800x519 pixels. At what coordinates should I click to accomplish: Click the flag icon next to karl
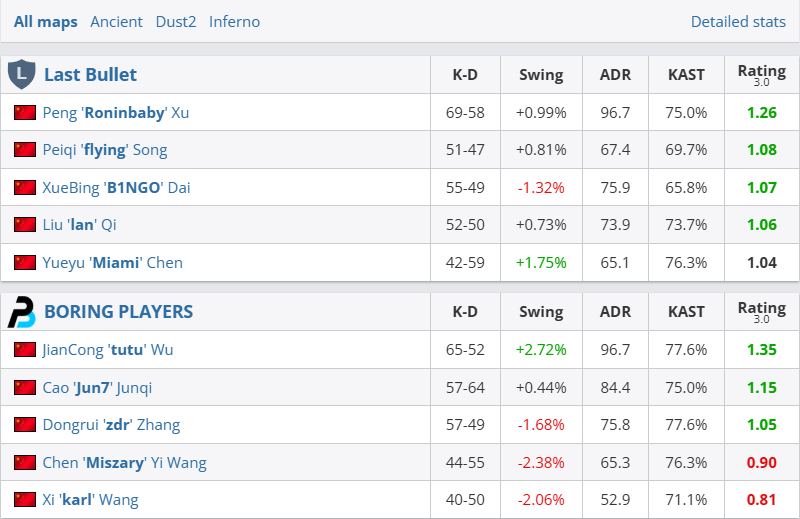click(x=25, y=500)
